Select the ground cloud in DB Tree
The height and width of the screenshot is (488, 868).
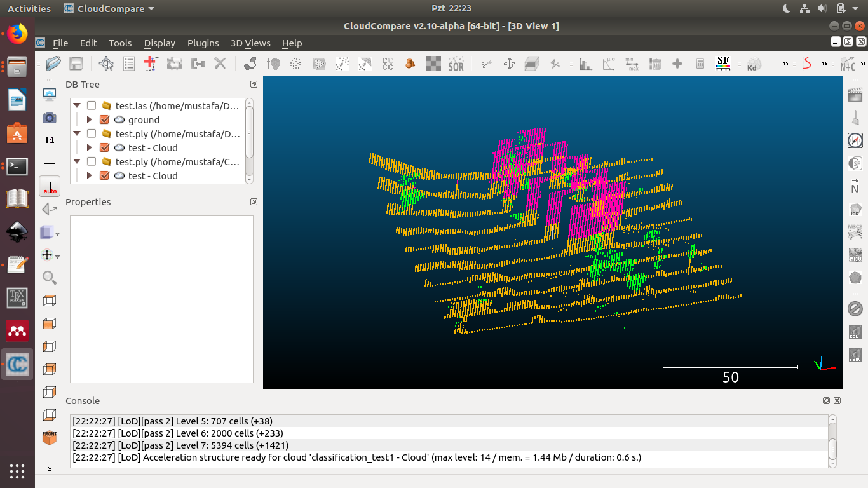144,120
